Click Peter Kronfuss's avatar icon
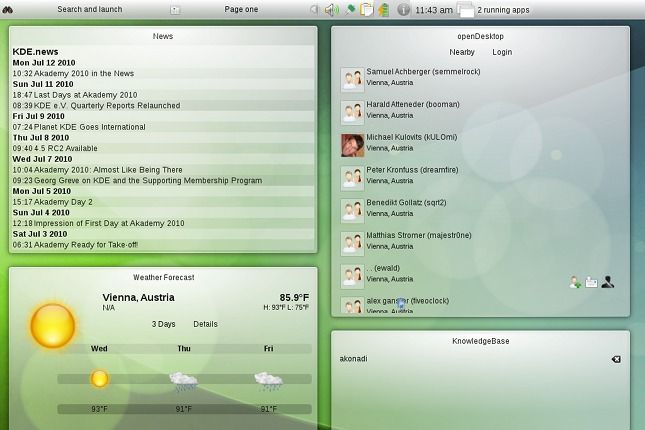Viewport: 645px width, 430px height. [352, 178]
